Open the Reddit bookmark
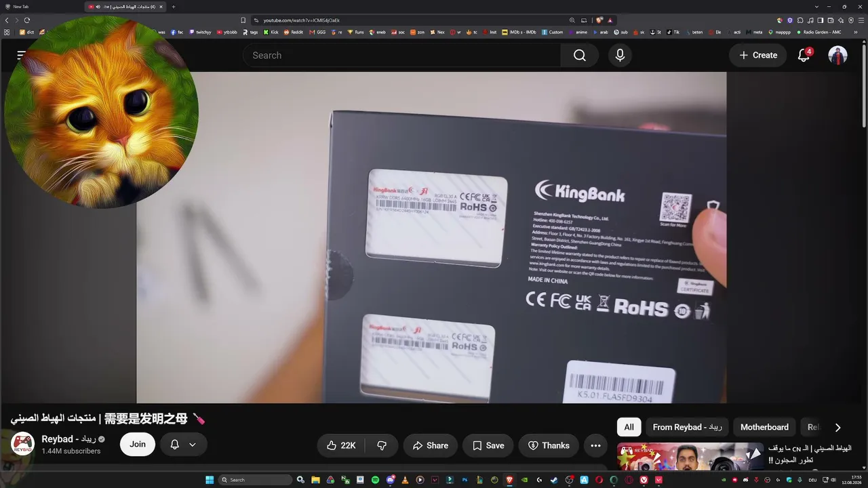The height and width of the screenshot is (488, 868). coord(294,32)
